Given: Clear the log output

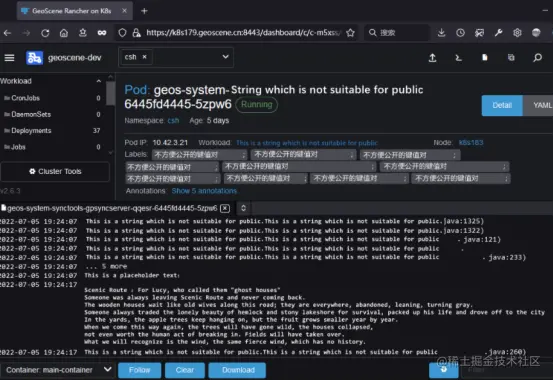Looking at the screenshot, I should 185,370.
